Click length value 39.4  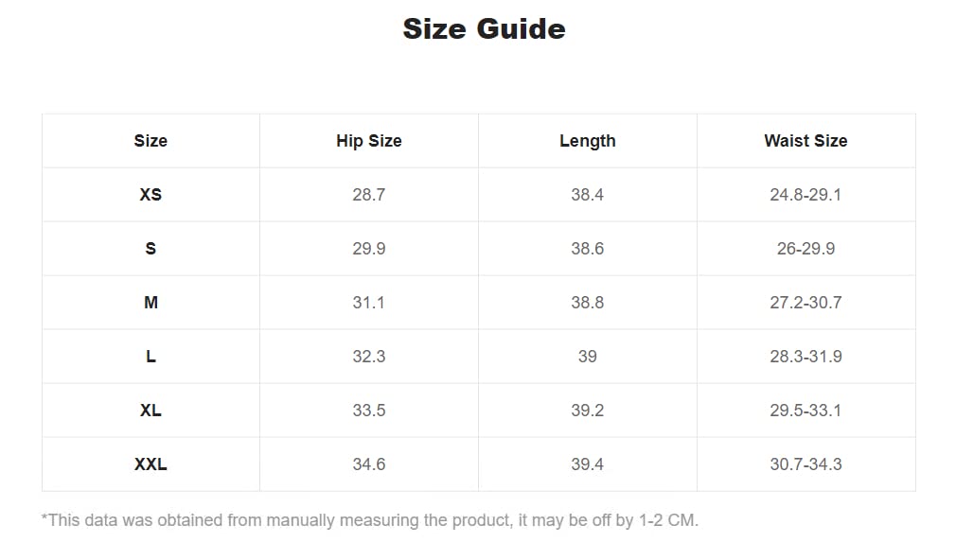(x=588, y=464)
